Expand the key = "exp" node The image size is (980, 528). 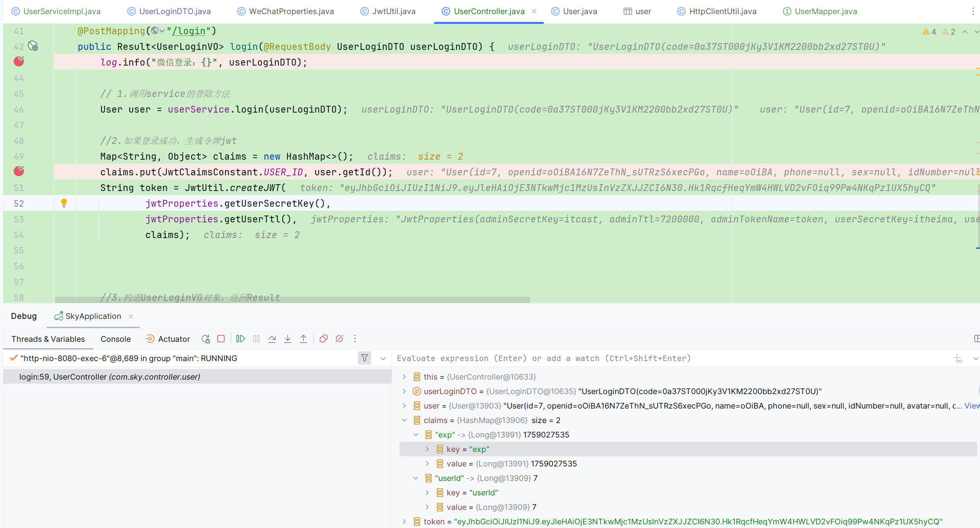click(427, 449)
